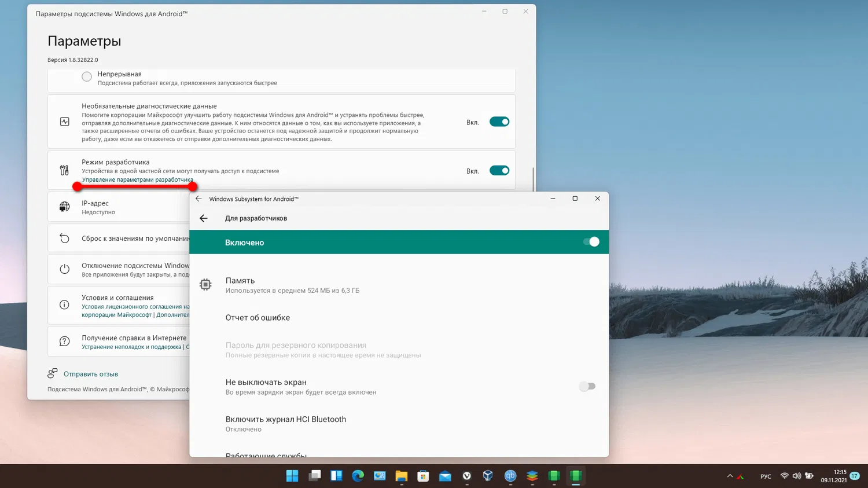This screenshot has height=488, width=868.
Task: Open Управление параметрами разработчика link
Action: pos(138,179)
